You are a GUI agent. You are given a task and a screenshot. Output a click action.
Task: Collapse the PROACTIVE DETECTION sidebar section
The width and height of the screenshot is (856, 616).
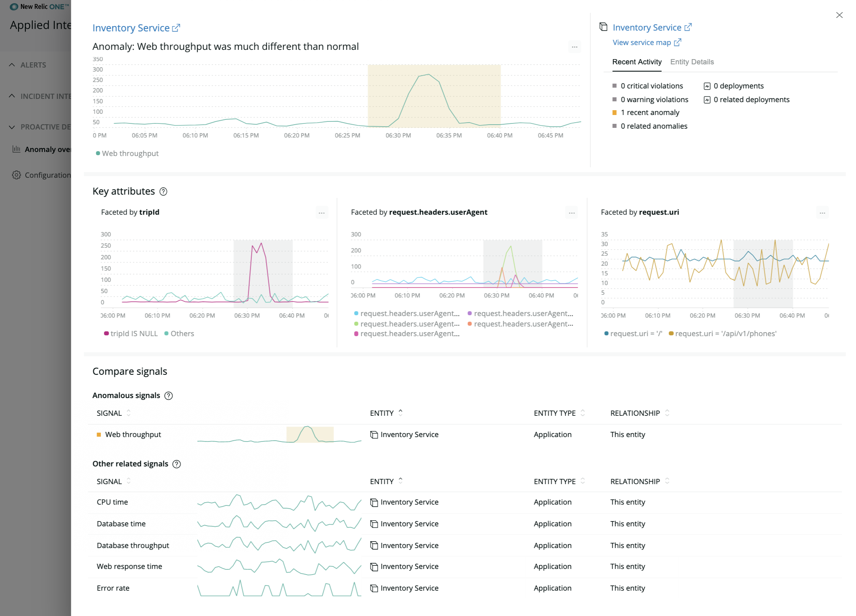(x=12, y=127)
